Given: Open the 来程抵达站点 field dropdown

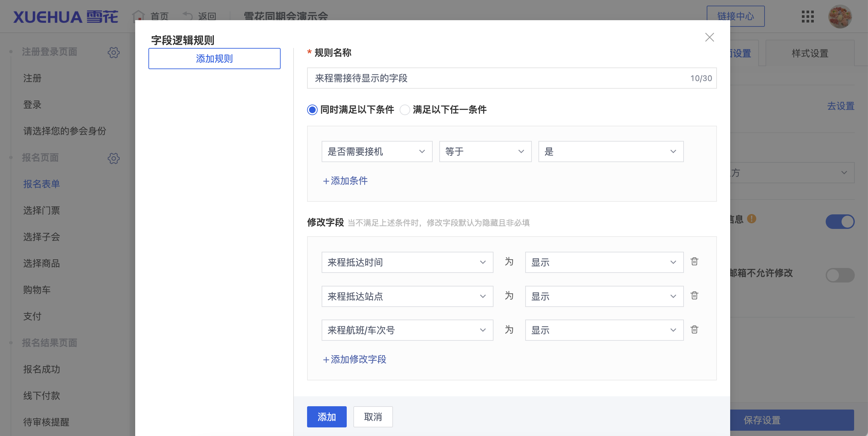Looking at the screenshot, I should click(407, 296).
